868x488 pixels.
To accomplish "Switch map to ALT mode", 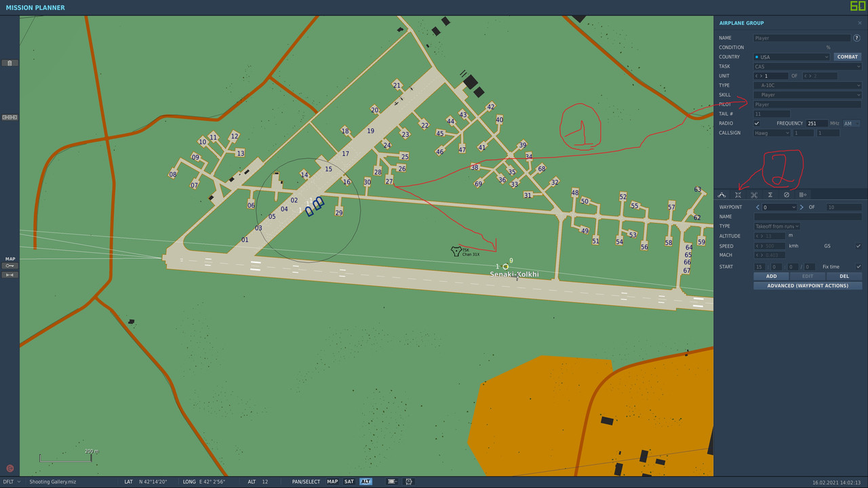I will pos(366,482).
